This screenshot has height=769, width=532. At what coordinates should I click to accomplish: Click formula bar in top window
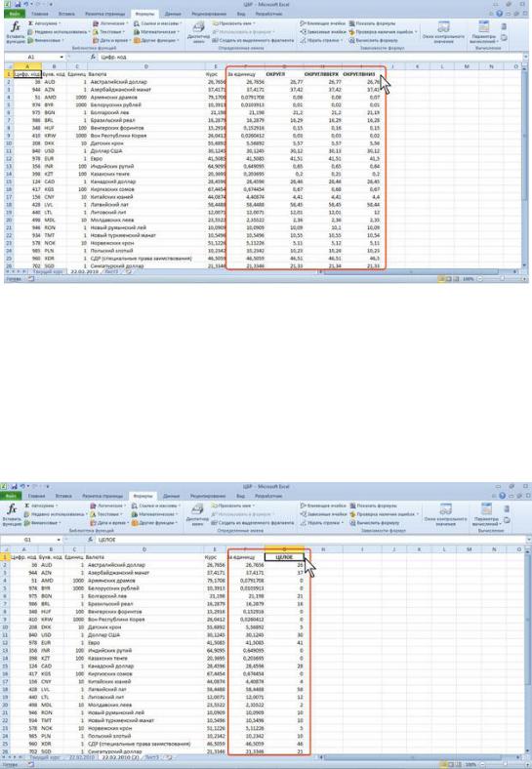pyautogui.click(x=309, y=57)
